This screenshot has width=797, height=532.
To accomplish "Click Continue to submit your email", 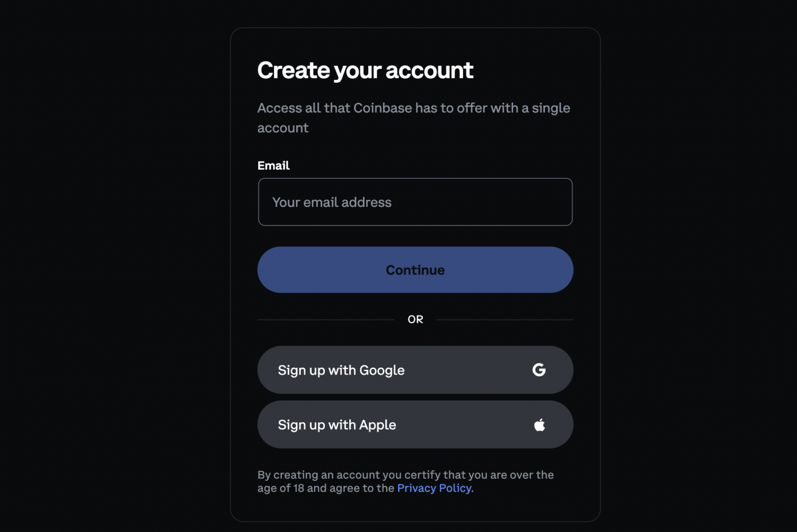I will point(415,270).
